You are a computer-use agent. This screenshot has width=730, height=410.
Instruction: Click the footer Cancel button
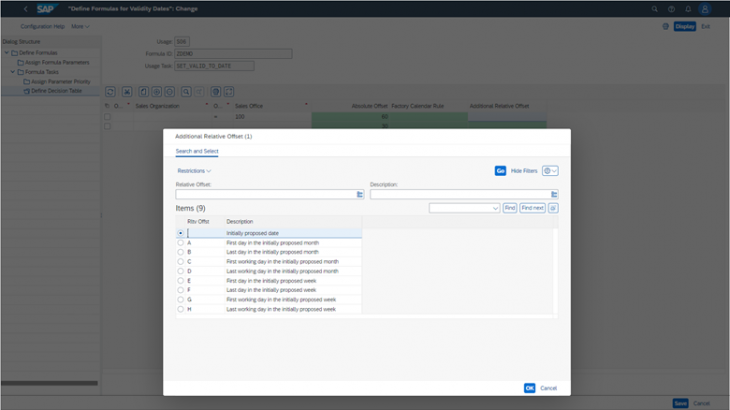(702, 403)
